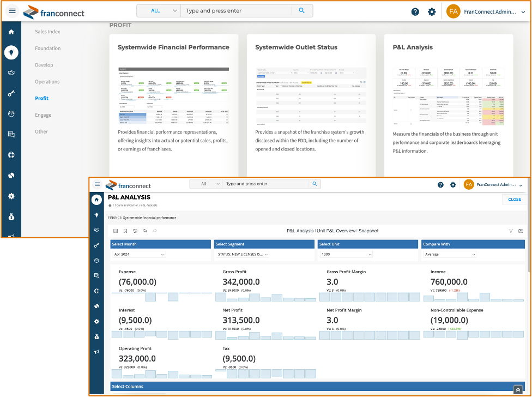Select Foundation menu item
Image resolution: width=532 pixels, height=397 pixels.
(48, 48)
